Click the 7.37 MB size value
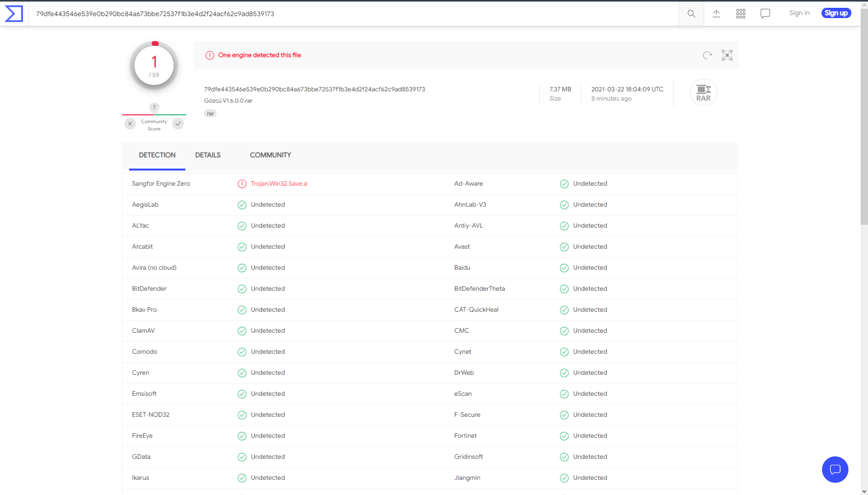Viewport: 868px width, 495px height. tap(560, 89)
